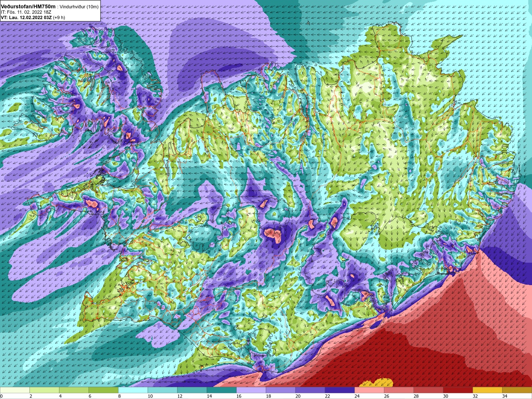Click the pink 24–26 legend swatch
532x399 pixels.
(369, 390)
